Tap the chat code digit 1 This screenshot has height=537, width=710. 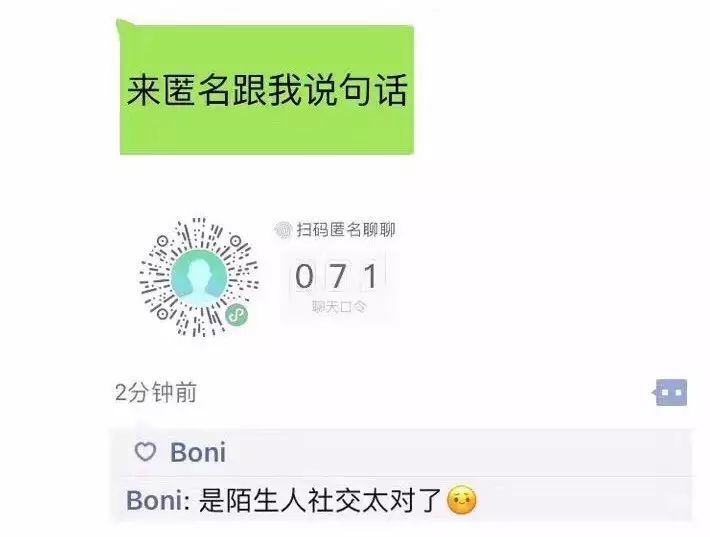pyautogui.click(x=371, y=276)
